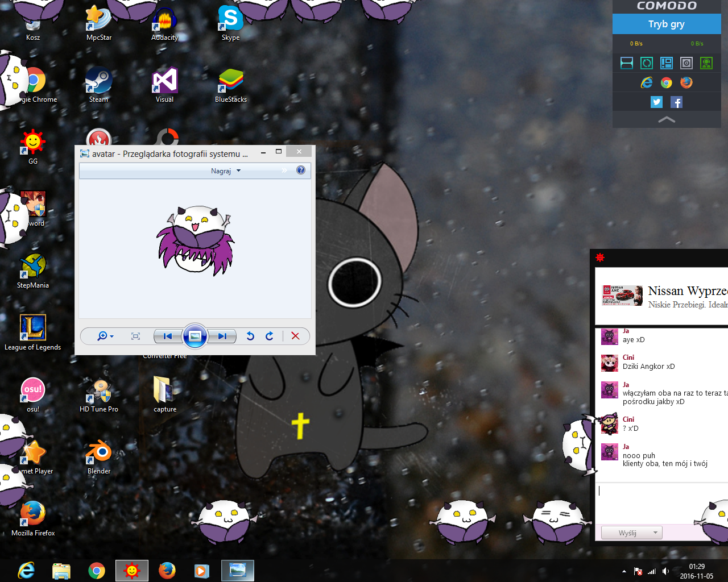Open the volume control in the tray

point(665,571)
